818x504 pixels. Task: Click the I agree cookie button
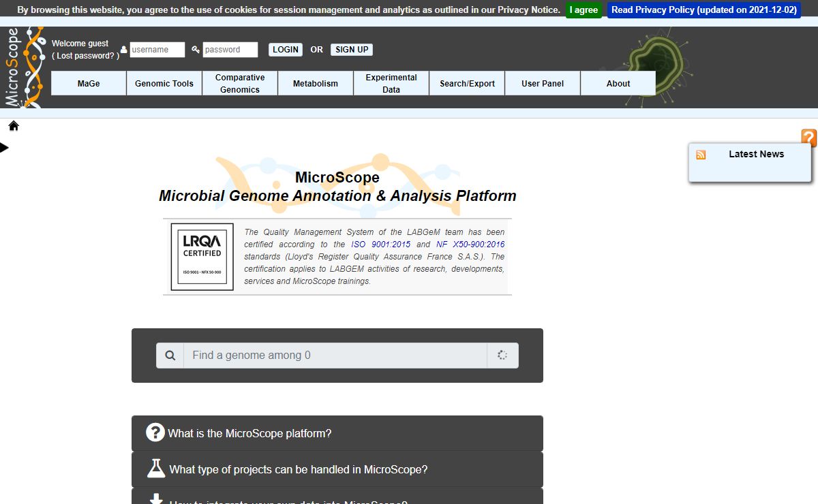coord(584,10)
